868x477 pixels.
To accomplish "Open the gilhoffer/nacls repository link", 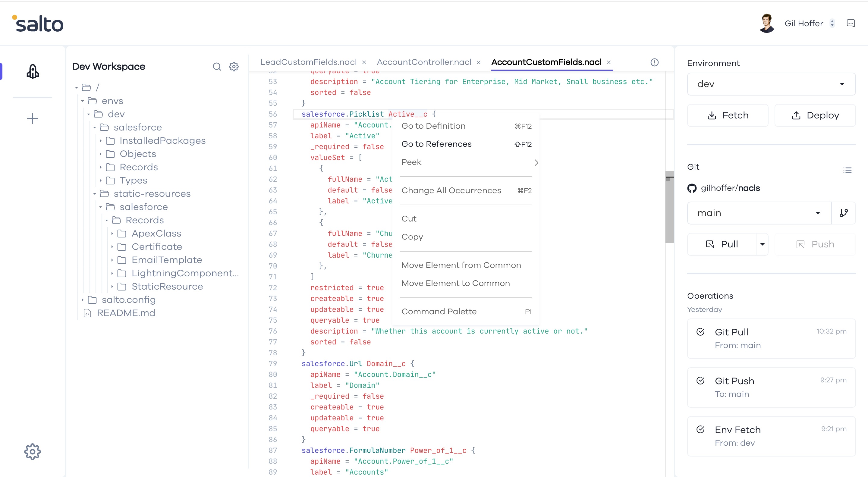I will click(x=730, y=188).
